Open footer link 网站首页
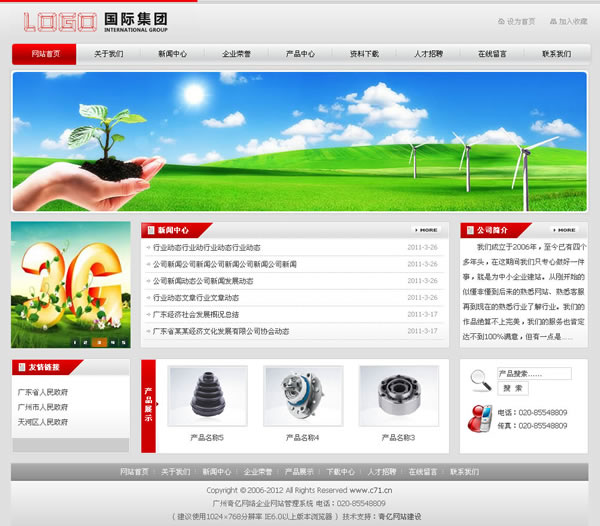Viewport: 600px width, 526px height. [134, 472]
